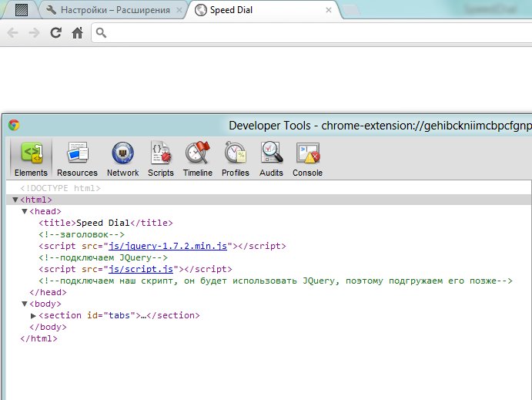
Task: Open a new browser tab
Action: point(352,11)
